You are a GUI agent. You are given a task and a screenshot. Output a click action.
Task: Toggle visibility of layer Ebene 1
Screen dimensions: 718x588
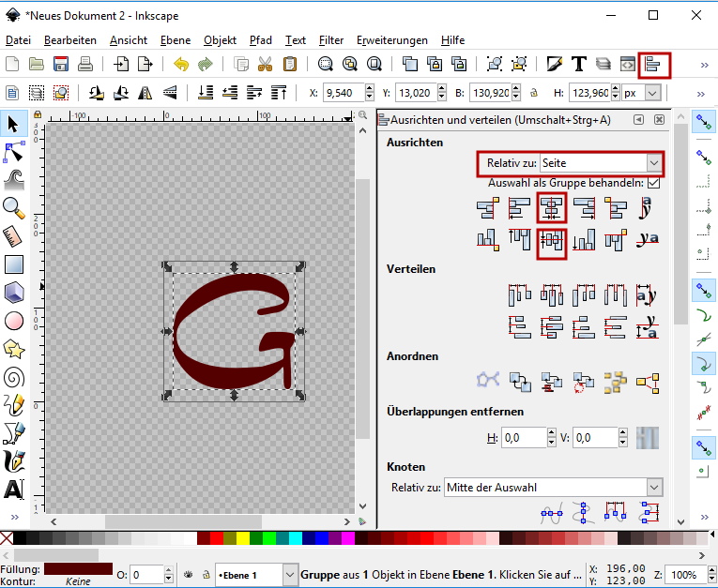188,574
